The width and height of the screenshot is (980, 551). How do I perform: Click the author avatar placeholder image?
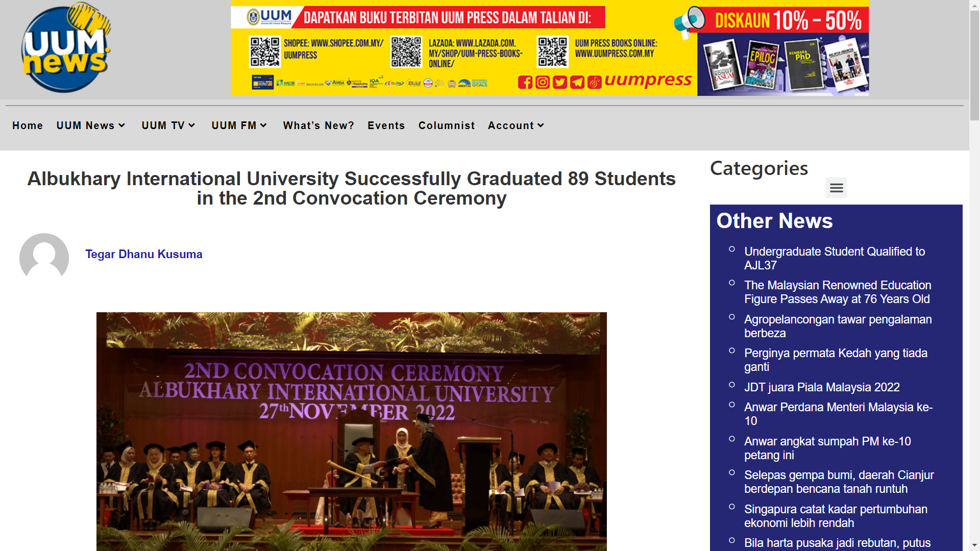pos(44,257)
